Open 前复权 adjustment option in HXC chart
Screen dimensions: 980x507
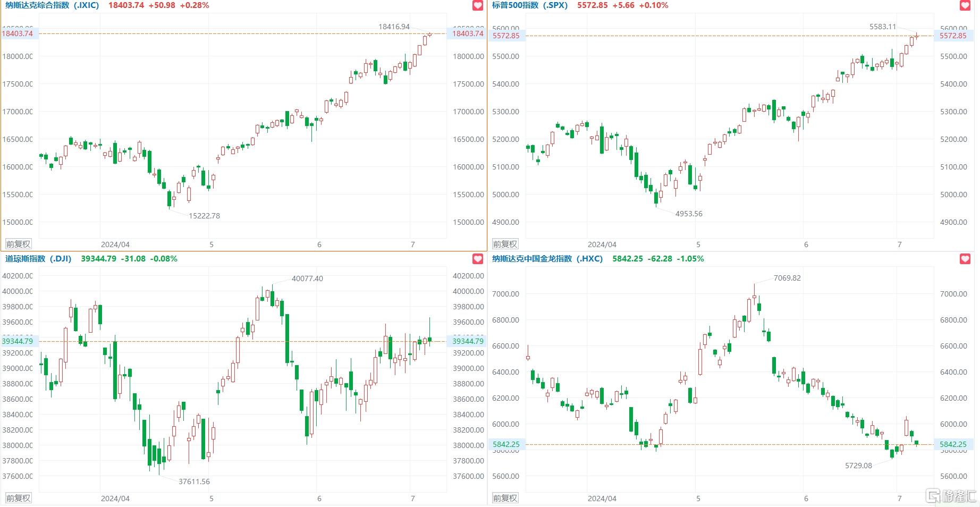pyautogui.click(x=505, y=498)
